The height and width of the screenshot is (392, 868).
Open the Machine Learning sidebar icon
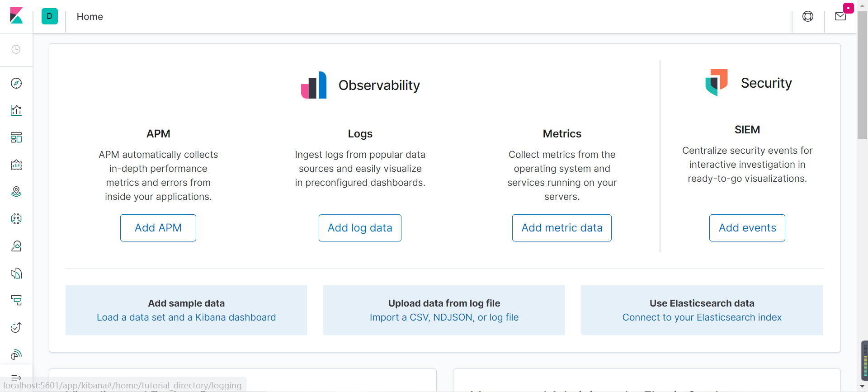[16, 219]
